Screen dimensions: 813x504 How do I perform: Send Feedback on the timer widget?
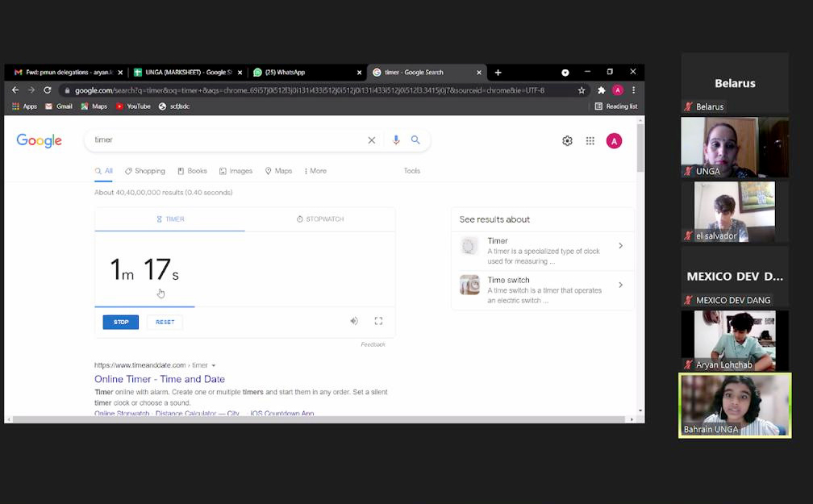coord(373,344)
